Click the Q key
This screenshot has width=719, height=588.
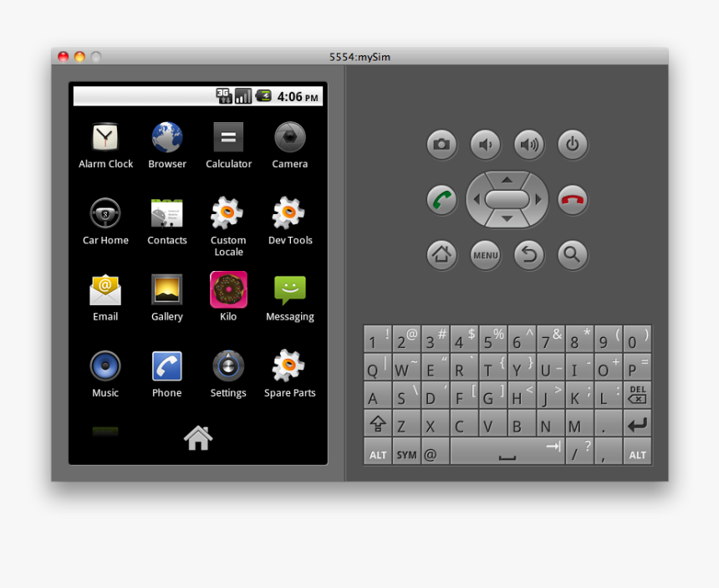pos(378,366)
